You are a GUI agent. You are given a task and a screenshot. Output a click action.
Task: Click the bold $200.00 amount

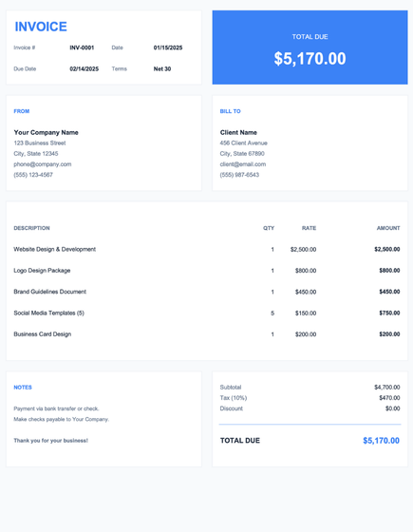pos(389,334)
